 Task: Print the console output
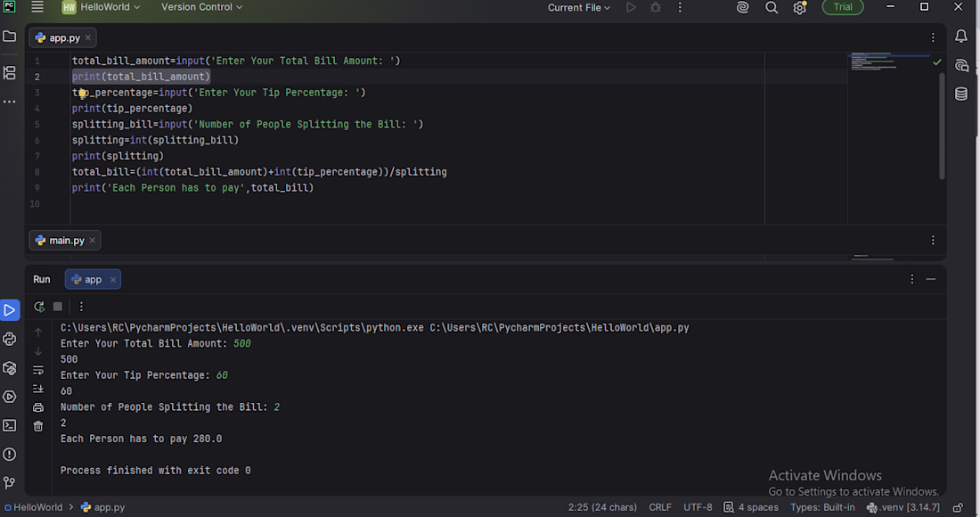pyautogui.click(x=38, y=407)
